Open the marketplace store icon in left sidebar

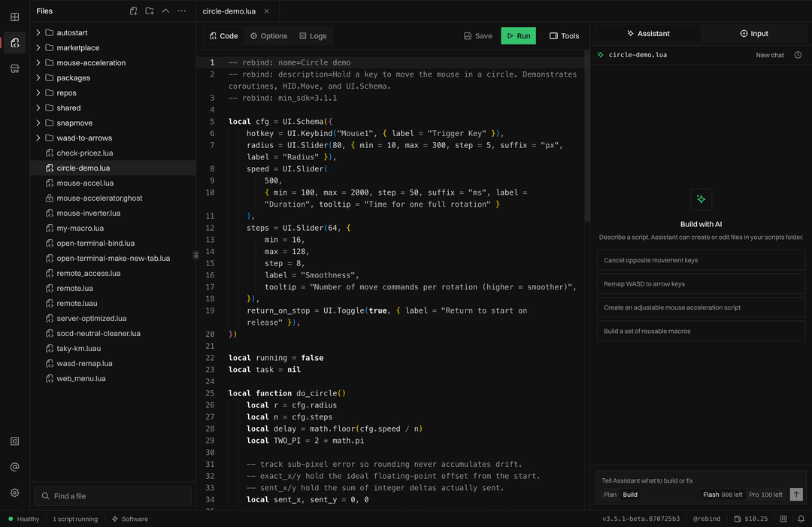pos(14,69)
